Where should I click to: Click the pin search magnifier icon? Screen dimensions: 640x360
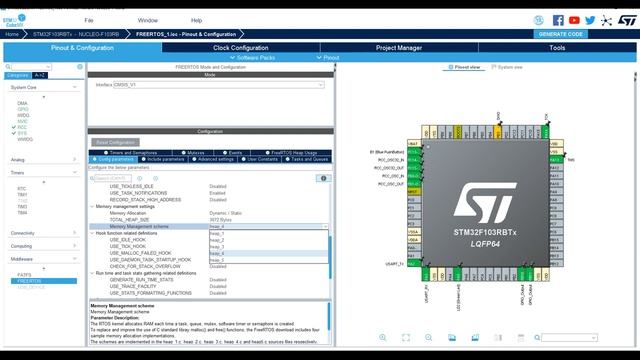point(537,338)
